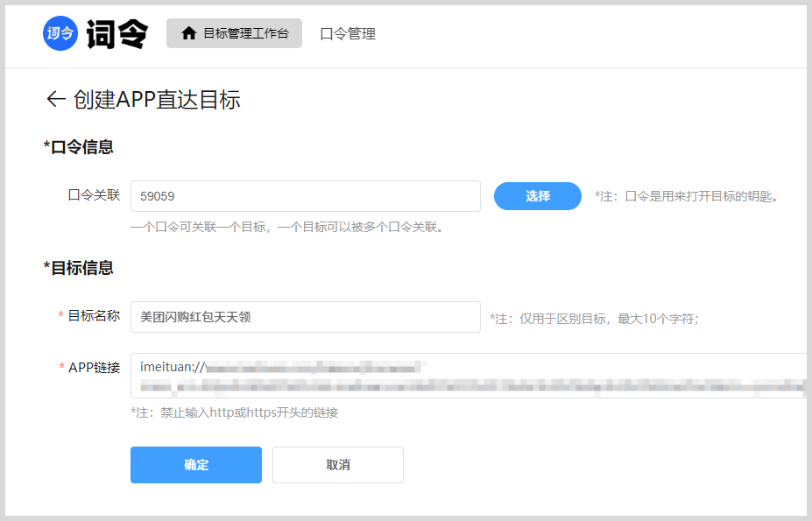
Task: Click the 目标名称 field showing 美团闪购红包天天领
Action: tap(305, 317)
